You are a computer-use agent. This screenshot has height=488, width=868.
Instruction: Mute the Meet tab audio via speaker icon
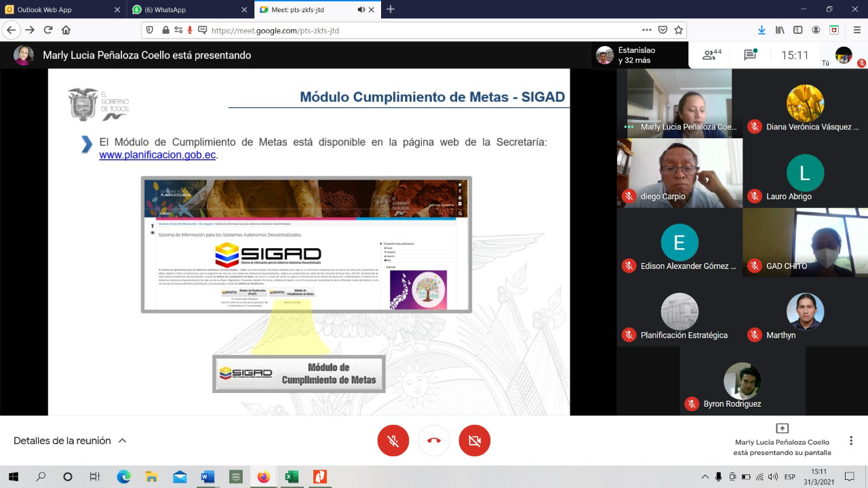(361, 9)
